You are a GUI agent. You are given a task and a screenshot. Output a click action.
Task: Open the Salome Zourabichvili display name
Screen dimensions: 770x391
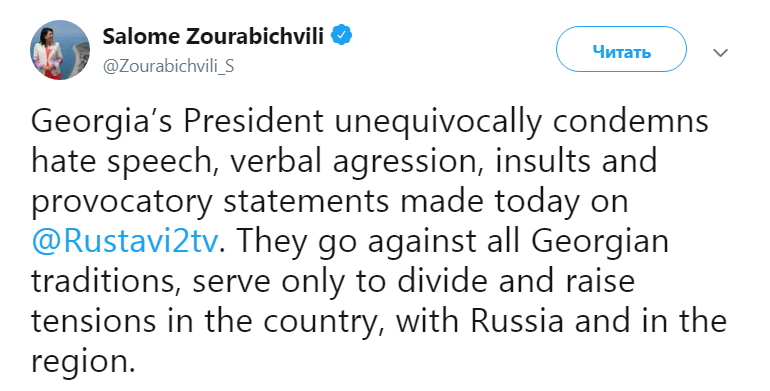tap(213, 36)
